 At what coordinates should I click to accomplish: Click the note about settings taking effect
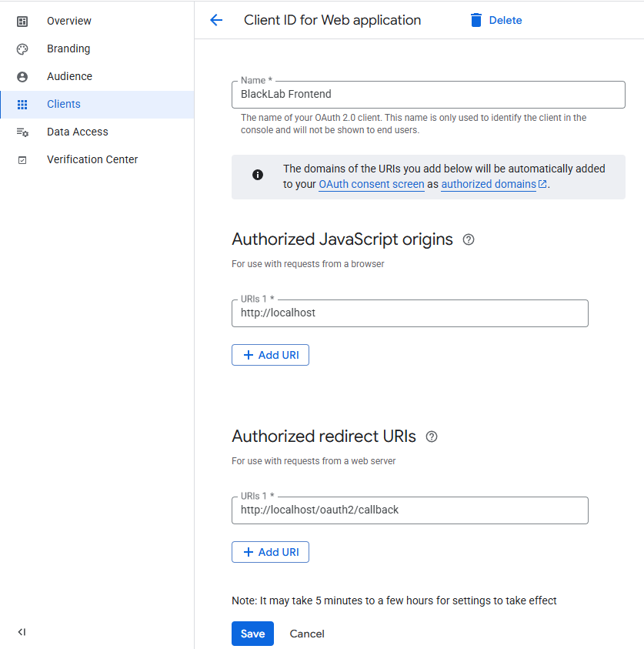(x=394, y=600)
